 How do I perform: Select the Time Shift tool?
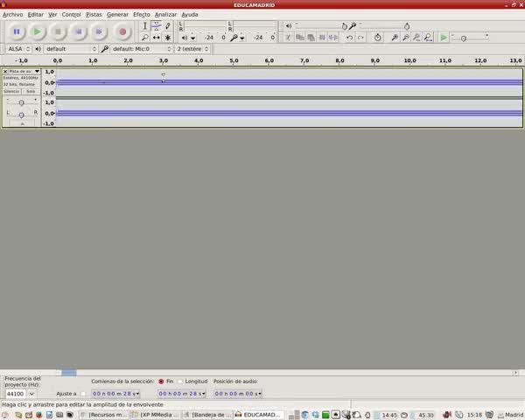pyautogui.click(x=156, y=38)
